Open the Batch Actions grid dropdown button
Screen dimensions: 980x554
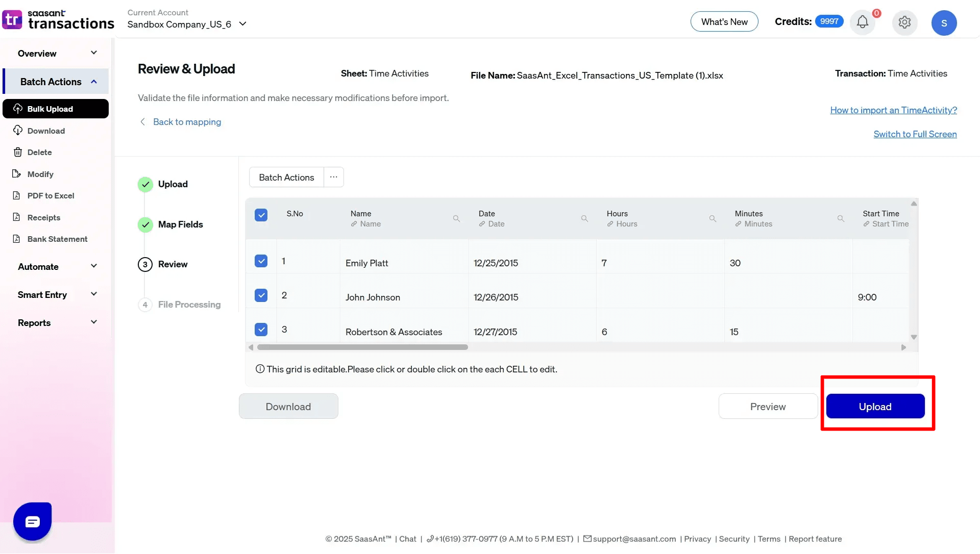[x=286, y=177]
